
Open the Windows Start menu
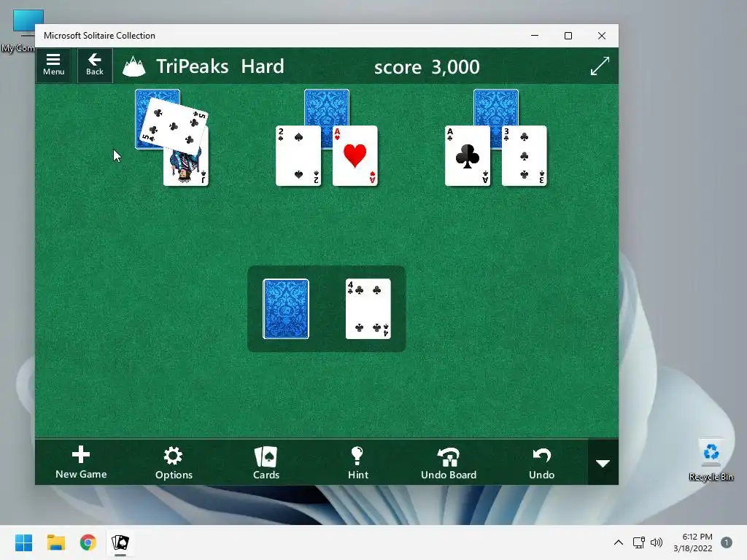coord(23,542)
